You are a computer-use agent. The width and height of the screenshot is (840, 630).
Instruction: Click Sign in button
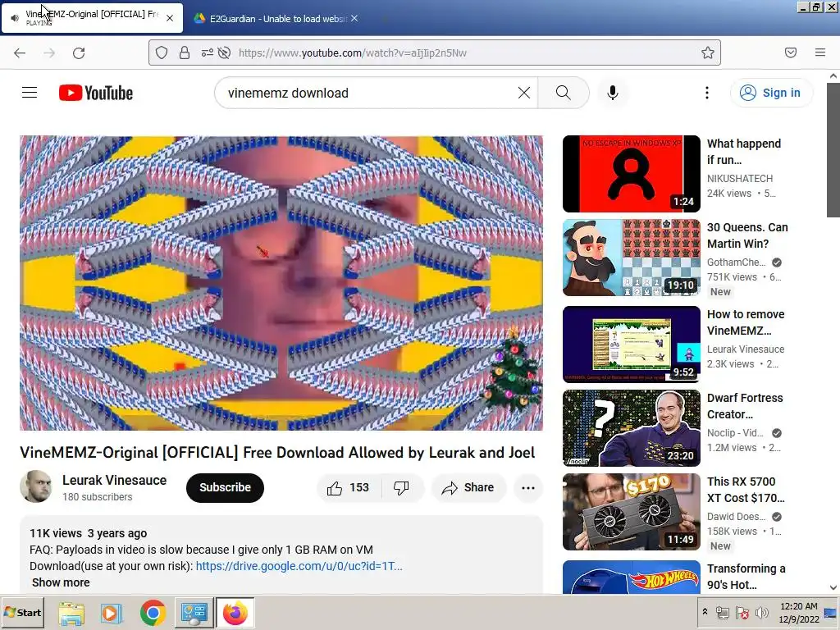(771, 93)
